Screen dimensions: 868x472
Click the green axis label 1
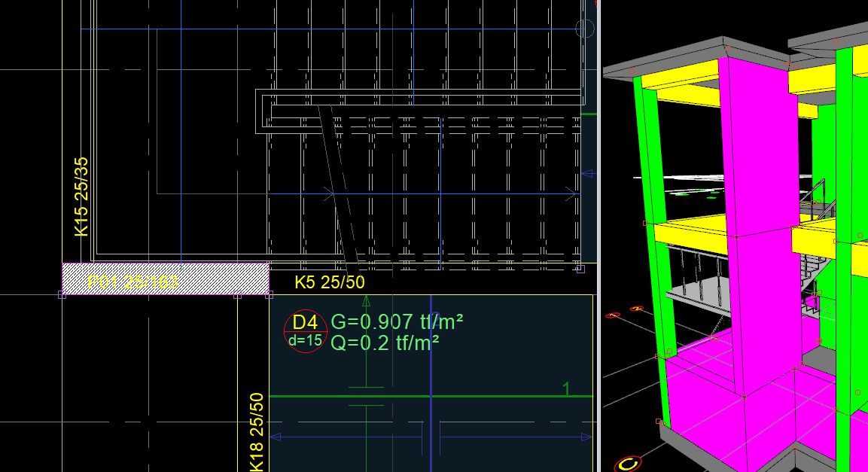566,388
